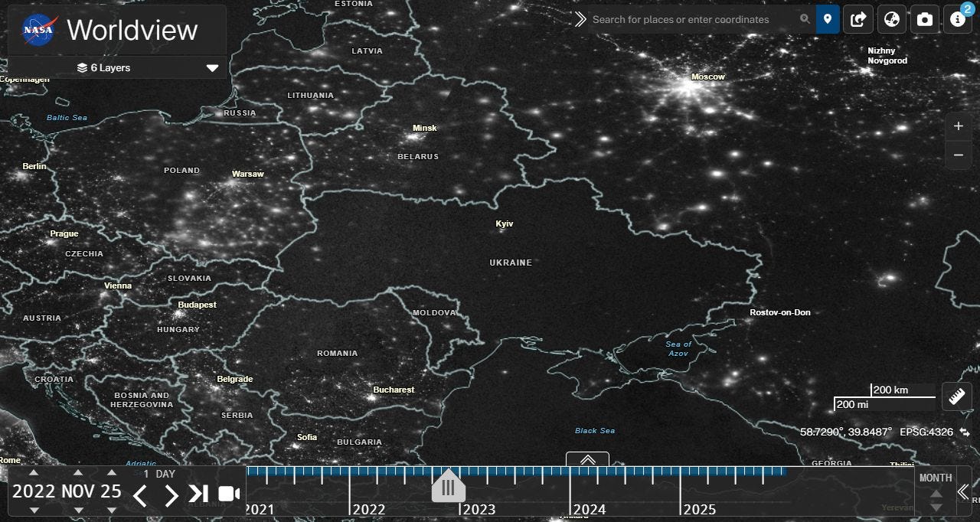The height and width of the screenshot is (522, 980).
Task: Decrease the day below 25
Action: point(112,510)
